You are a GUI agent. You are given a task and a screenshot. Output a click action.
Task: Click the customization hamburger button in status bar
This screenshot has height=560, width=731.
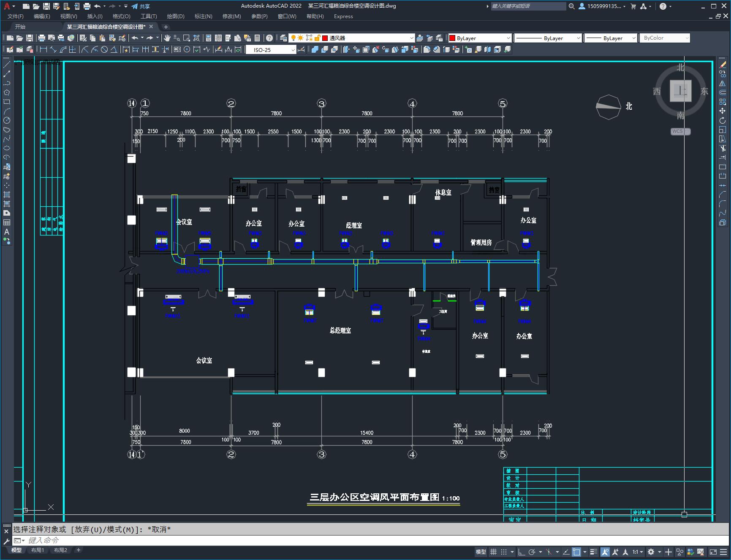(x=724, y=552)
